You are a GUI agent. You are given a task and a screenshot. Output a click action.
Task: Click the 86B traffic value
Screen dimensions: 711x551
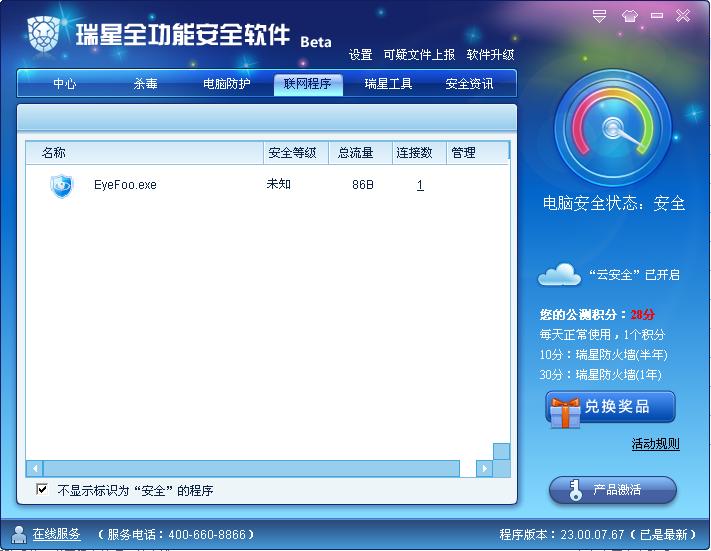click(363, 185)
